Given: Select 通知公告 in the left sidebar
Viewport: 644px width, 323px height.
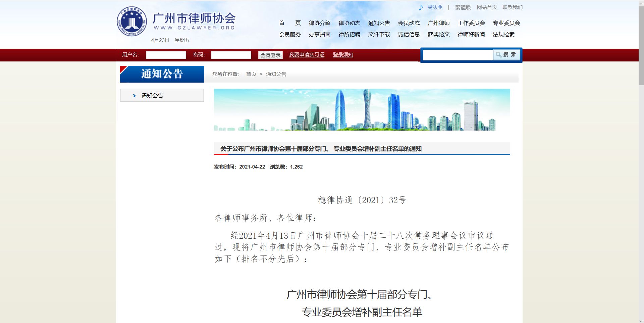Looking at the screenshot, I should point(162,95).
